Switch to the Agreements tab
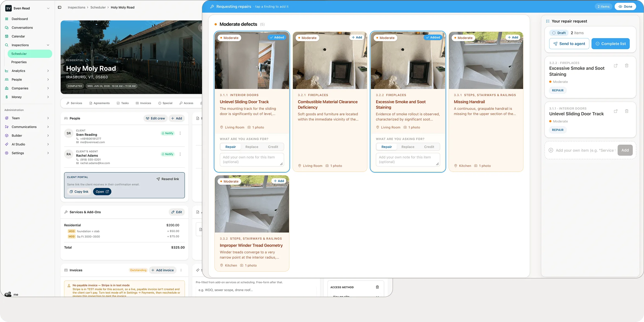Viewport: 644px width, 322px height. [99, 103]
